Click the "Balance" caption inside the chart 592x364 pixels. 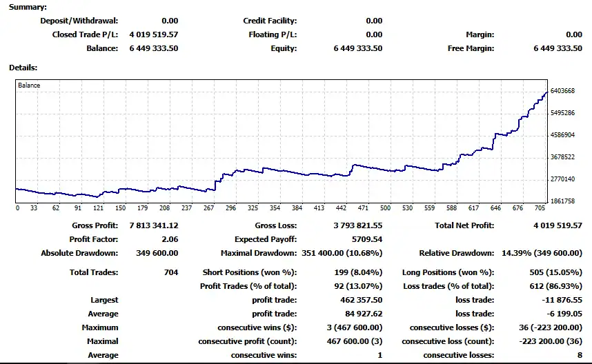(x=29, y=85)
